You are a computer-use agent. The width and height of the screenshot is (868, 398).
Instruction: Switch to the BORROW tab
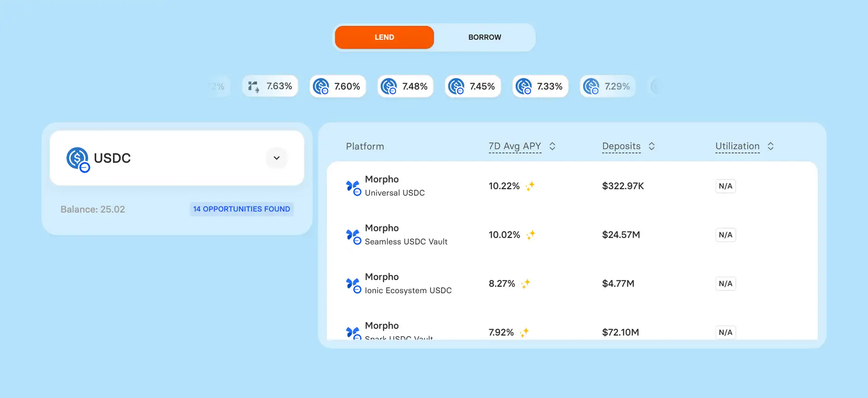(484, 37)
